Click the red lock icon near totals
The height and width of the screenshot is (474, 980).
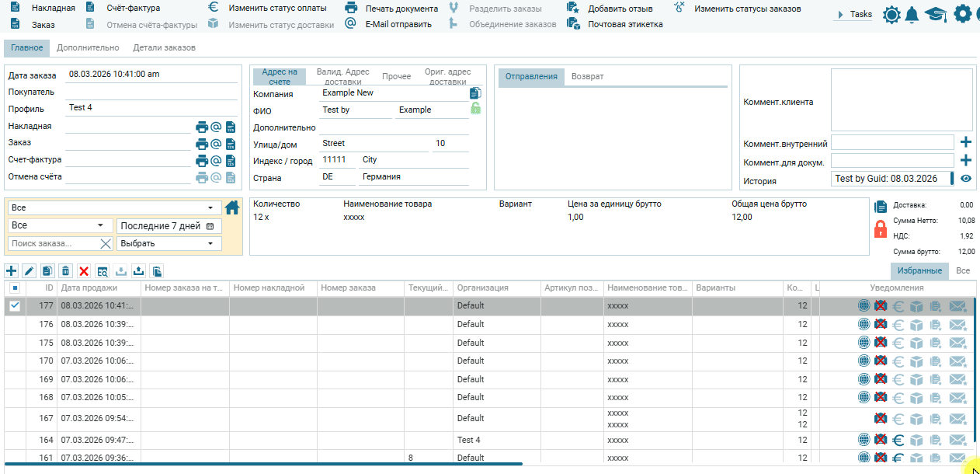(x=881, y=228)
